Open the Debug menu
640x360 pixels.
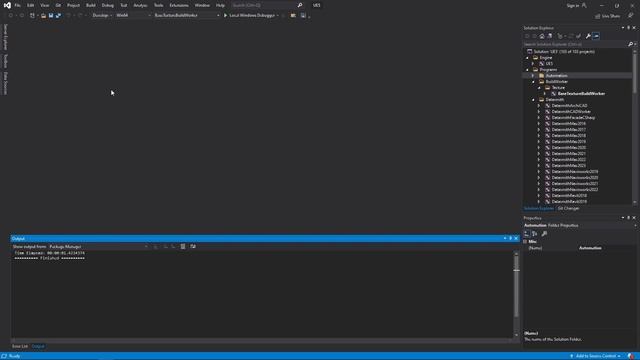coord(108,5)
